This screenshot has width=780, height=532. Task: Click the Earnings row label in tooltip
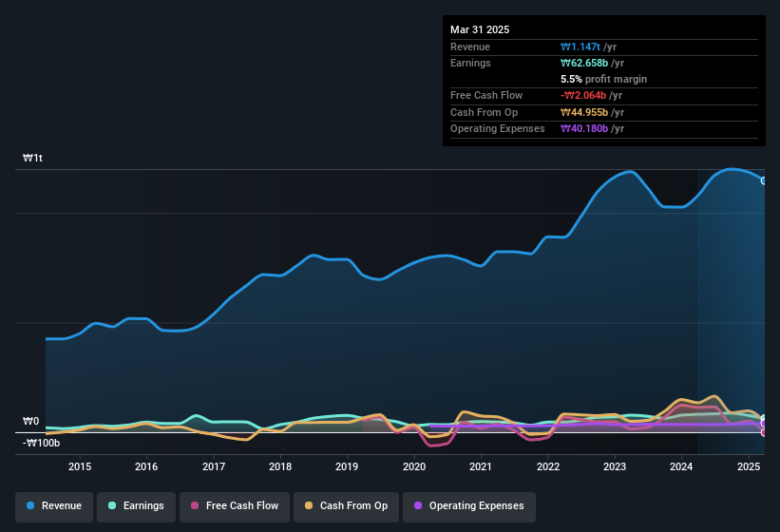coord(470,63)
